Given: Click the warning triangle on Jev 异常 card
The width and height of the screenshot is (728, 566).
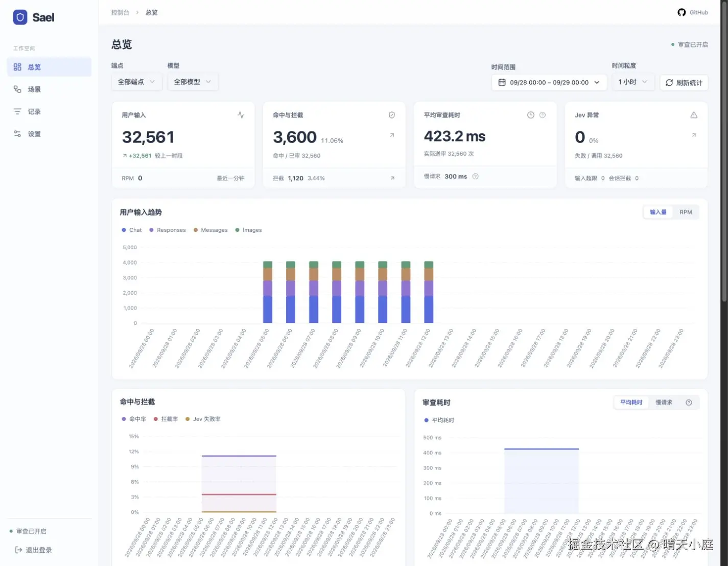Looking at the screenshot, I should point(694,115).
